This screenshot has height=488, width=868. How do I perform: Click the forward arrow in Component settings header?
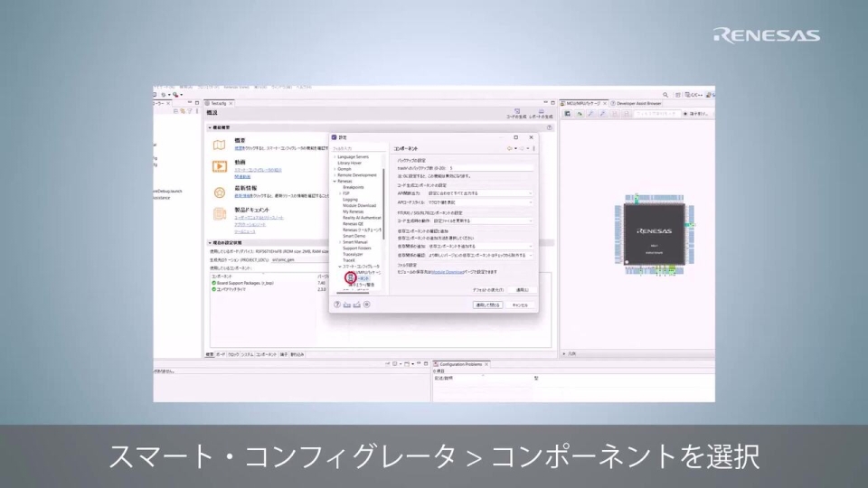tap(522, 148)
